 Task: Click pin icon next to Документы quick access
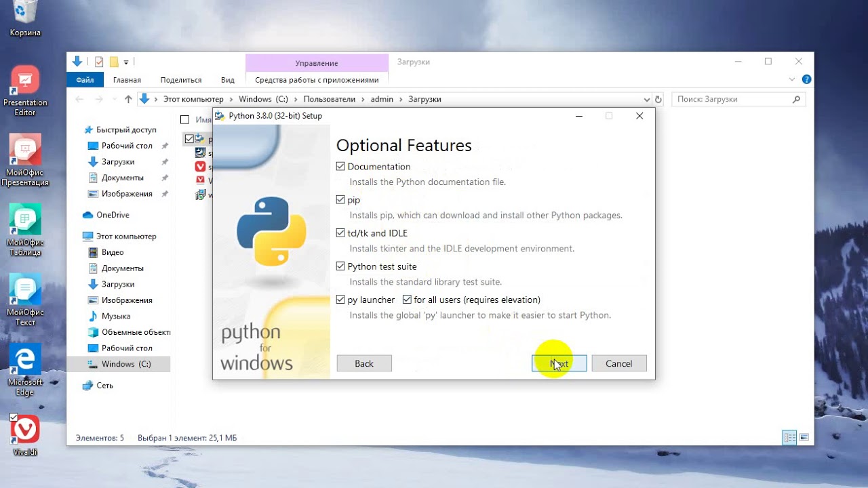point(165,178)
